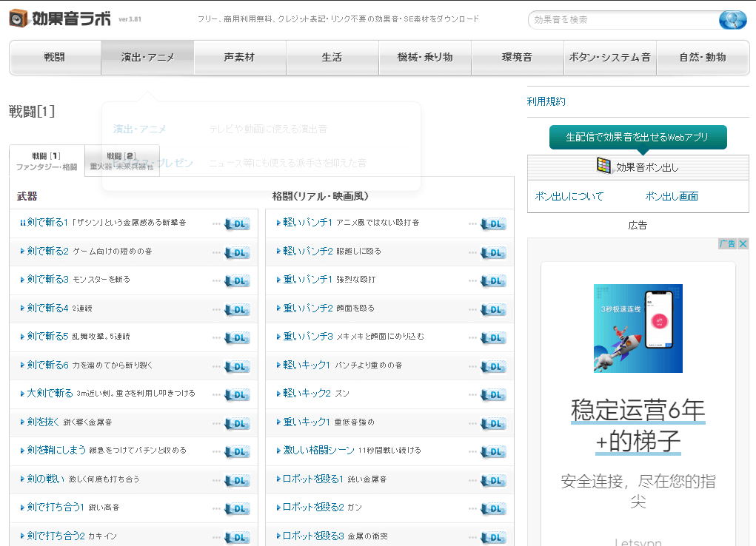Open the 自然・動物 menu category
This screenshot has width=756, height=546.
pos(703,58)
